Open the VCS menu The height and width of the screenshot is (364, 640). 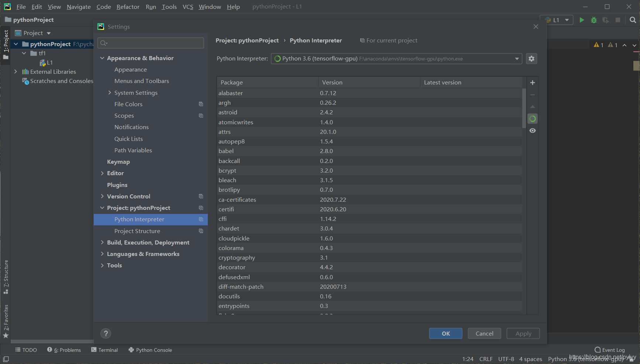(x=188, y=7)
